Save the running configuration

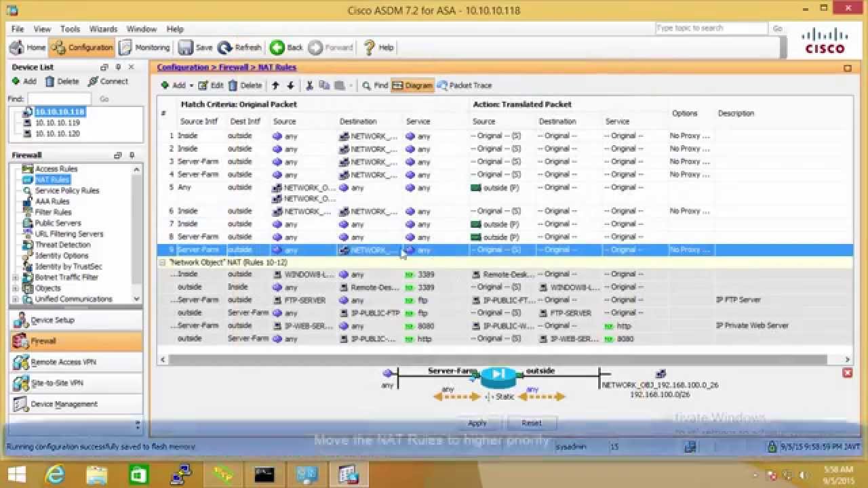click(195, 47)
